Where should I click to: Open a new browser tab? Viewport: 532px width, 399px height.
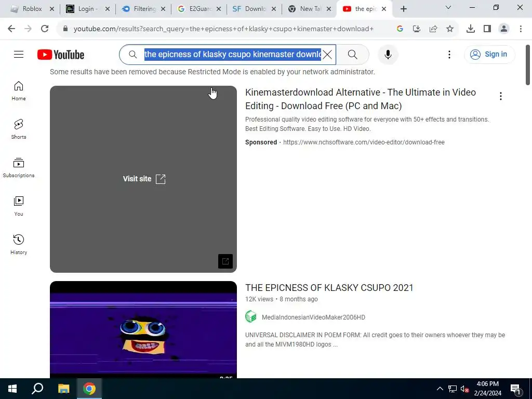[x=403, y=9]
